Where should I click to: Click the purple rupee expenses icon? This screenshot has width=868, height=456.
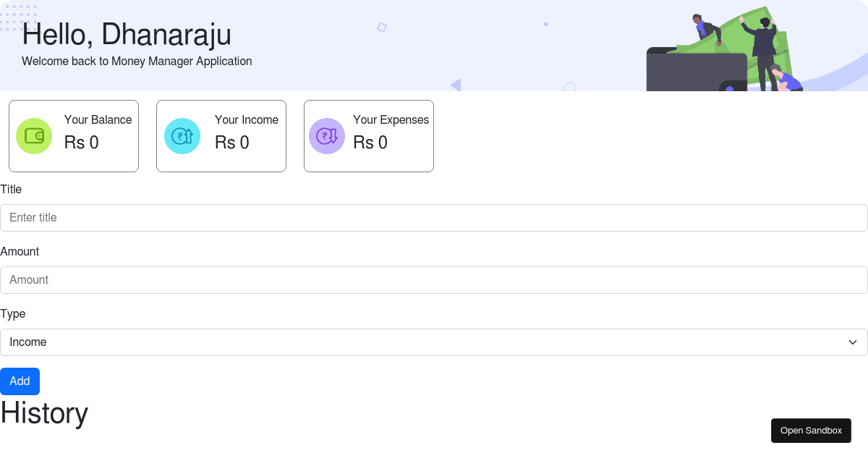(327, 136)
